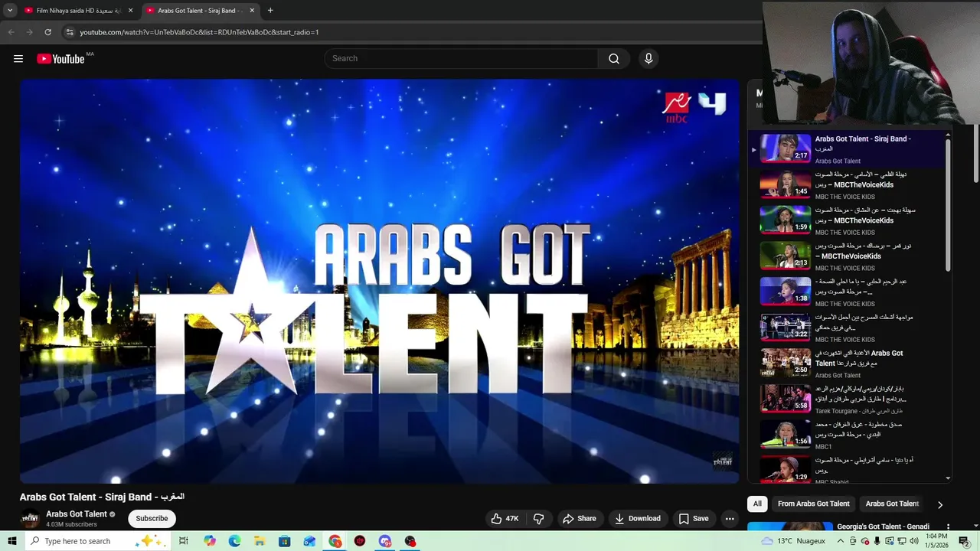Subscribe to Arabs Got Talent channel
The height and width of the screenshot is (551, 980).
[x=152, y=518]
